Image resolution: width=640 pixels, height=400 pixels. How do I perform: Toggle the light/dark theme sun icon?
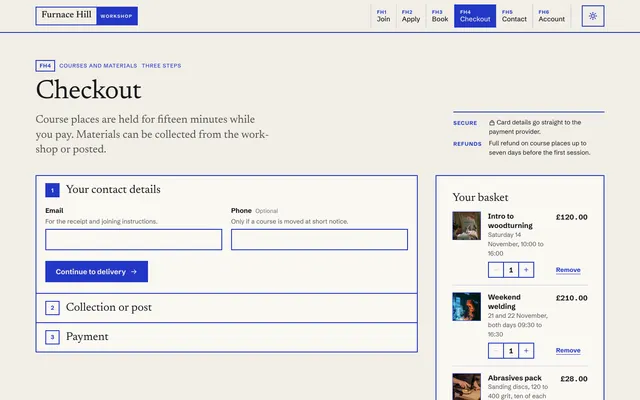click(593, 16)
